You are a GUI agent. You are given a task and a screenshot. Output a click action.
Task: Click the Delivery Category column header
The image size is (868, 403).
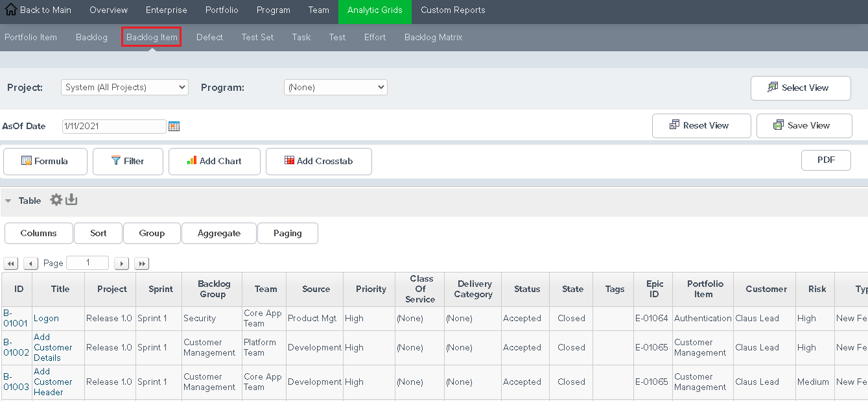tap(473, 289)
